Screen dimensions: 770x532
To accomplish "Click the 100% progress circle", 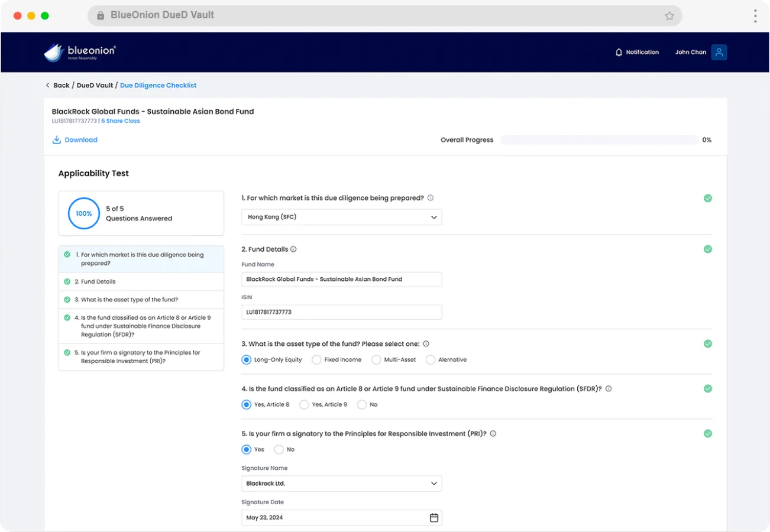I will click(x=83, y=213).
